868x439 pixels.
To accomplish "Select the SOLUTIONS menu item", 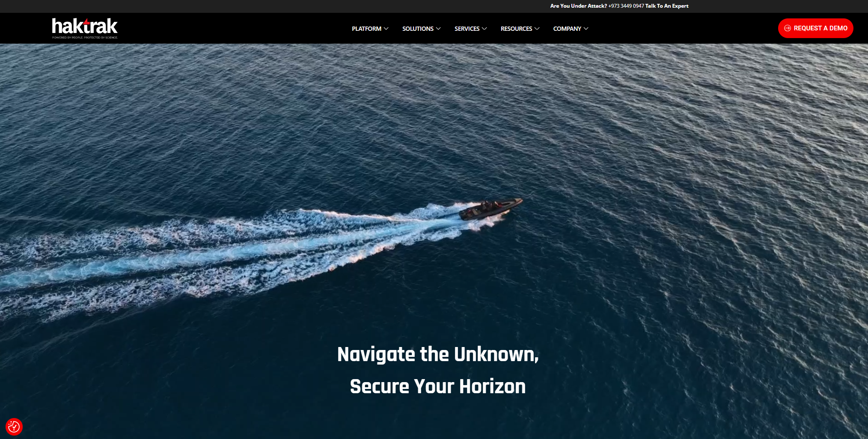I will (x=418, y=29).
